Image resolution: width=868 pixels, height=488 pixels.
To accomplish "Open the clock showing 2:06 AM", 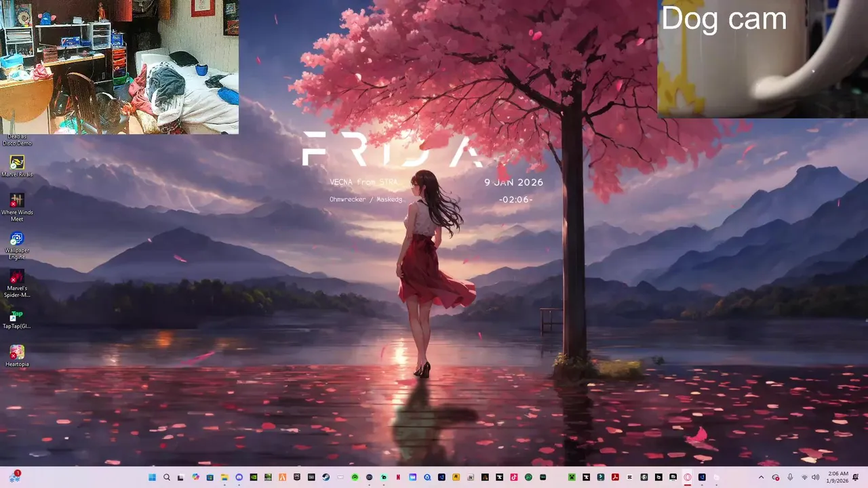I will click(x=838, y=477).
